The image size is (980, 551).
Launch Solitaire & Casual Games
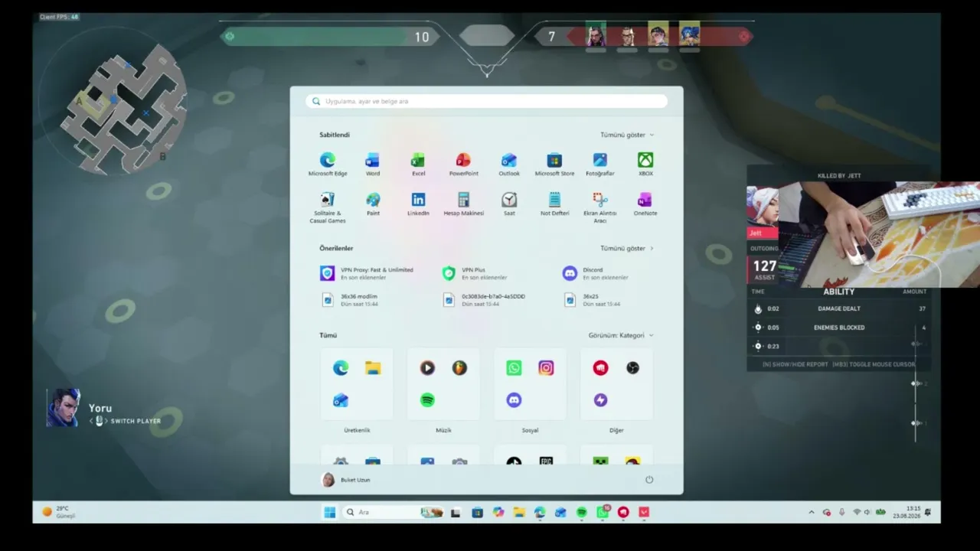point(328,207)
